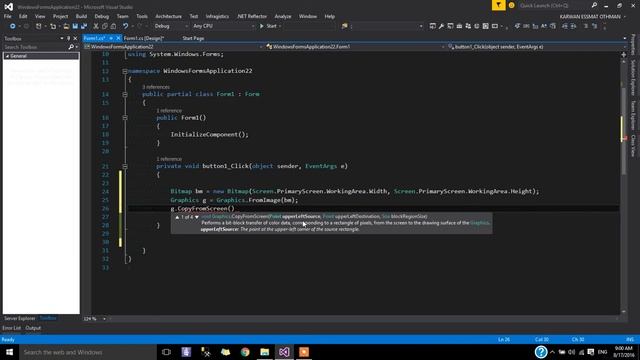Click the Save toolbar icon
This screenshot has width=640, height=360.
click(x=75, y=26)
